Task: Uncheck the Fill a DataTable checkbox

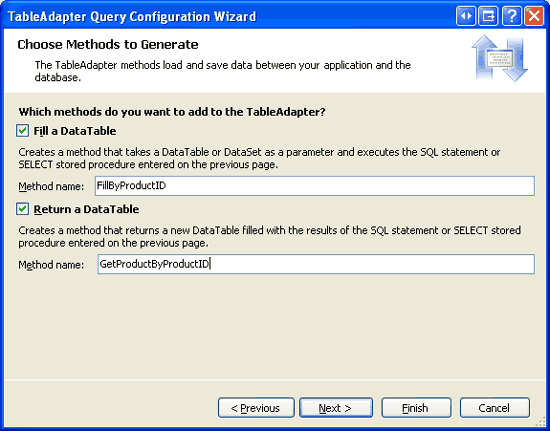Action: coord(22,131)
